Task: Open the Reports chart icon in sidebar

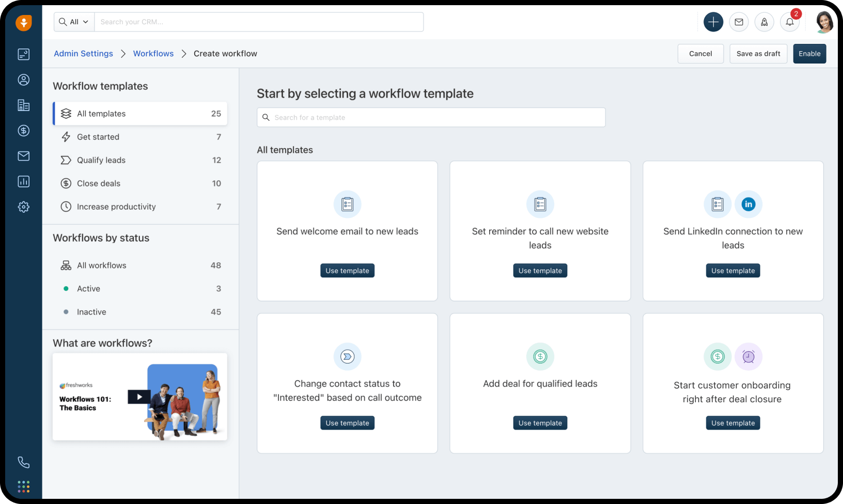Action: pyautogui.click(x=24, y=181)
